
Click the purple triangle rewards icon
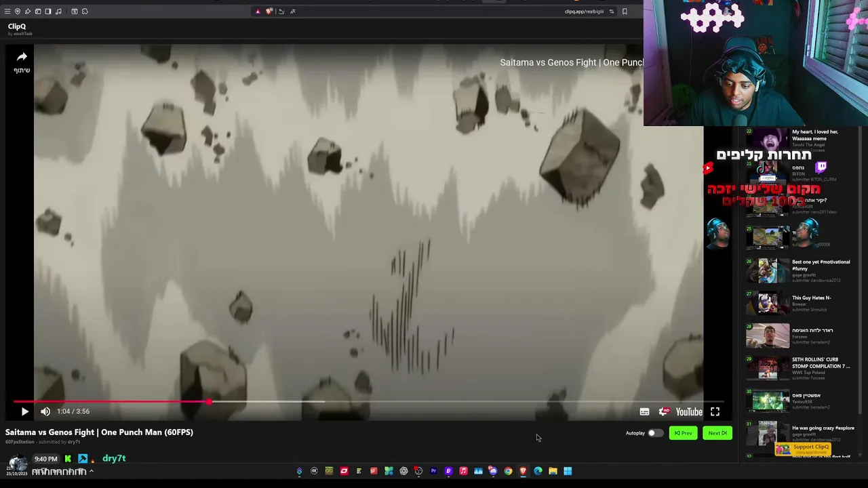(258, 12)
